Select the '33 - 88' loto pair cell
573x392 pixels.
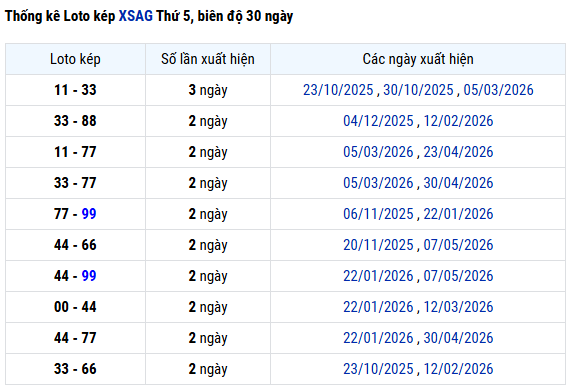point(75,121)
